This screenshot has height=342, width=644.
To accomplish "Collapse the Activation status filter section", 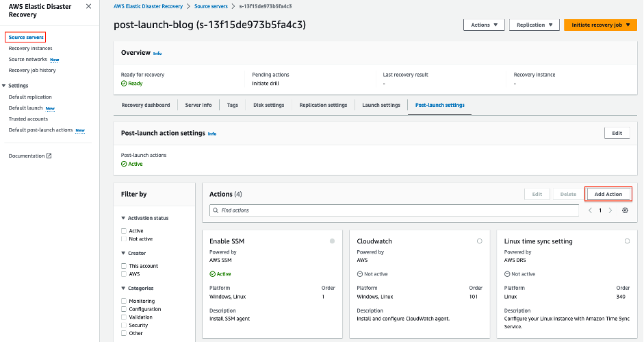I will pos(123,218).
